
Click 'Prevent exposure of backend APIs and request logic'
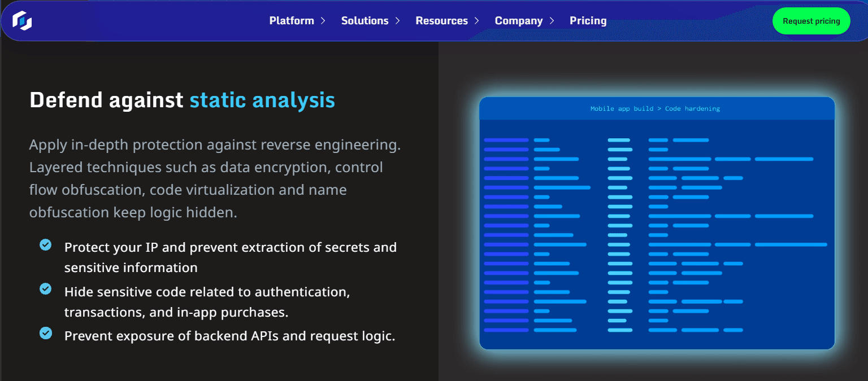coord(229,336)
